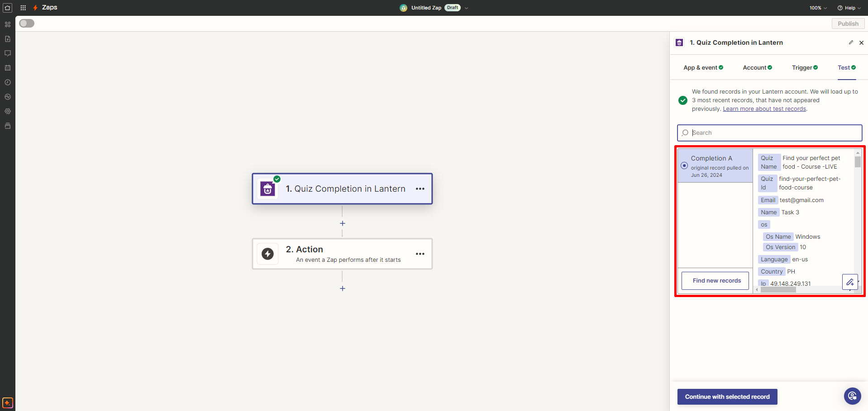This screenshot has width=868, height=411.
Task: Switch to the Trigger tab
Action: click(805, 68)
